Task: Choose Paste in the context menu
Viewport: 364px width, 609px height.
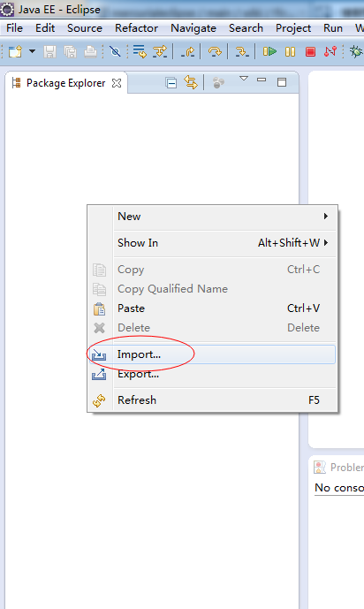Action: click(x=212, y=308)
